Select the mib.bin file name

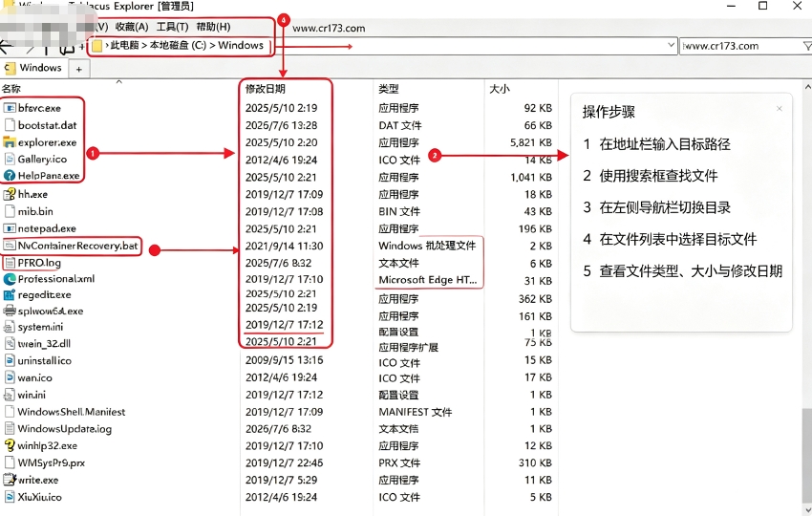tap(35, 211)
